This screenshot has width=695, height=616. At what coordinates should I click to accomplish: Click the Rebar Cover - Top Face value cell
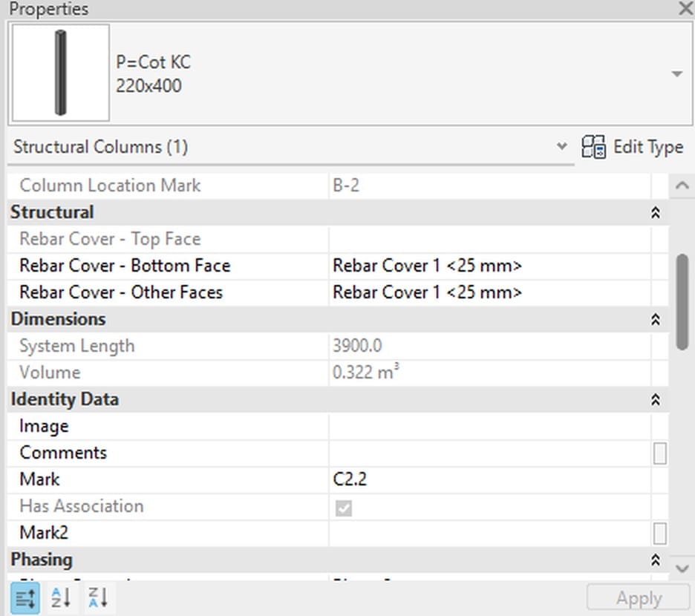490,239
